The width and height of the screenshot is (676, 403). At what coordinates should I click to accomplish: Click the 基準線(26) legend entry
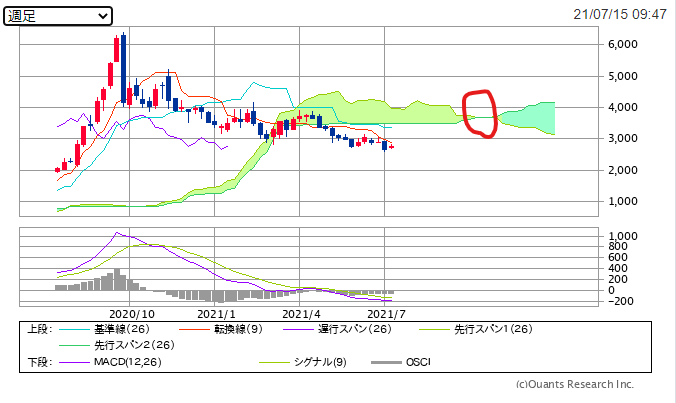[122, 328]
